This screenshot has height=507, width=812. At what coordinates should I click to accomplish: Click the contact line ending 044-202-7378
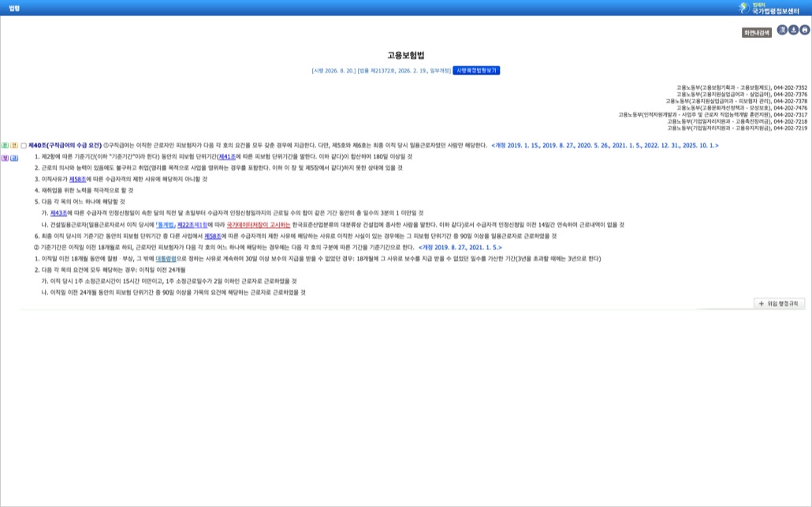736,102
